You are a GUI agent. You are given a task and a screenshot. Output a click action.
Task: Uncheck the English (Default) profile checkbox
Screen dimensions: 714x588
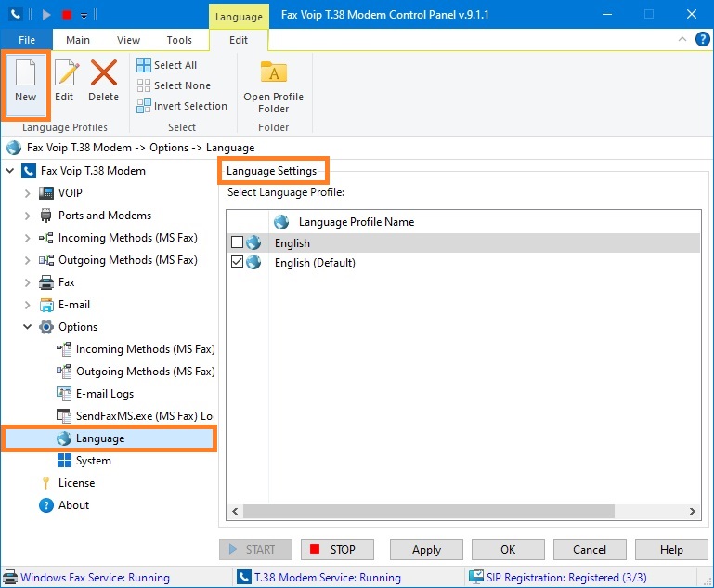[238, 262]
